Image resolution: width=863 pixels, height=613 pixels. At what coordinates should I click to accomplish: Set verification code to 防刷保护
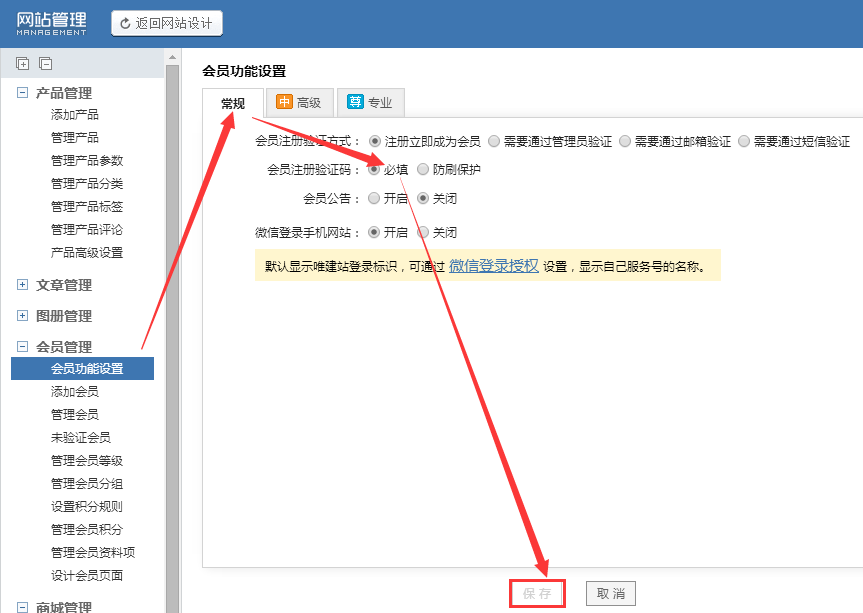click(x=423, y=169)
